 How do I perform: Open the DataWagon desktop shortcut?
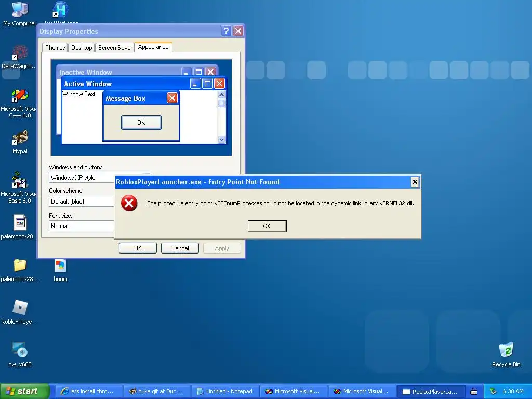(19, 56)
